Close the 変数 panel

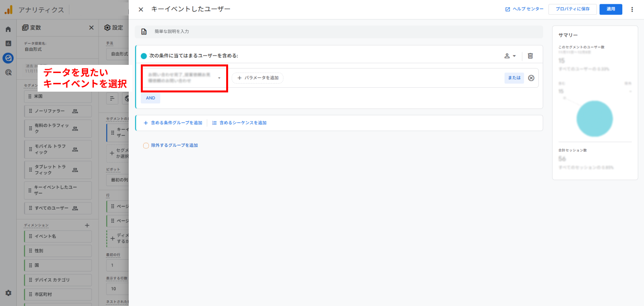[x=92, y=28]
